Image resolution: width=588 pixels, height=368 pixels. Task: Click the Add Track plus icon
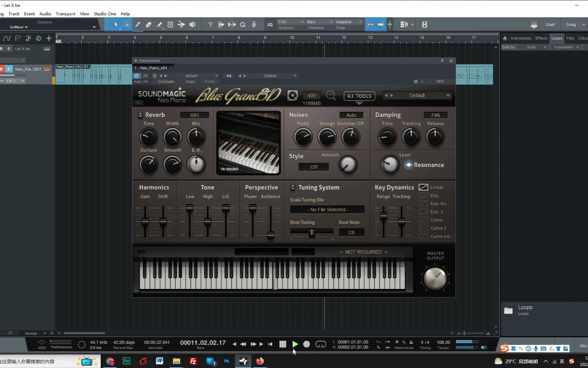[x=49, y=38]
